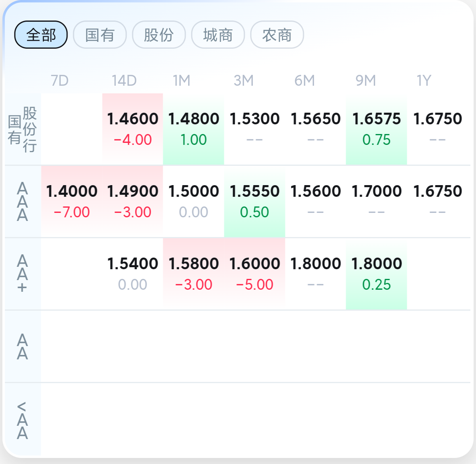Open the 1.8000 cell with 0.25 change
This screenshot has height=464, width=476.
[376, 274]
